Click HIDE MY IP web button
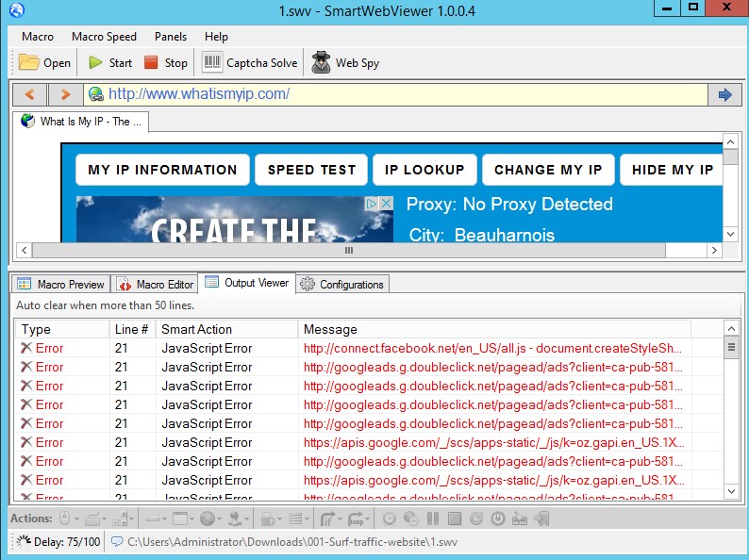The image size is (749, 560). (x=672, y=170)
